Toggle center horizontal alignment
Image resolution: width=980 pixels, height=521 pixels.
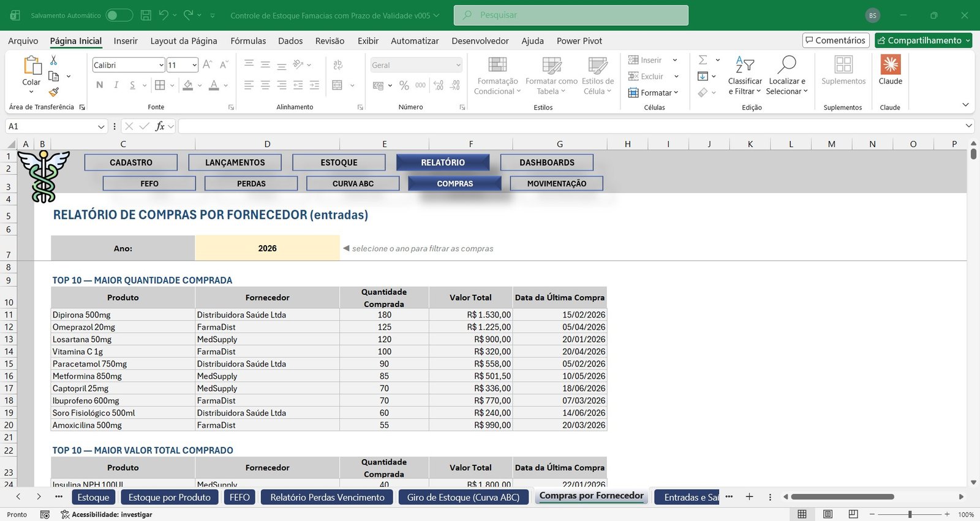coord(265,85)
